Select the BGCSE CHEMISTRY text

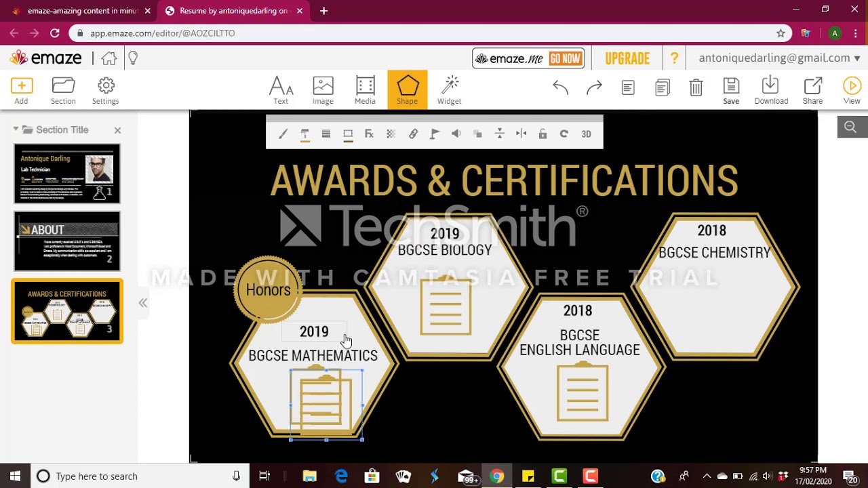pos(715,253)
